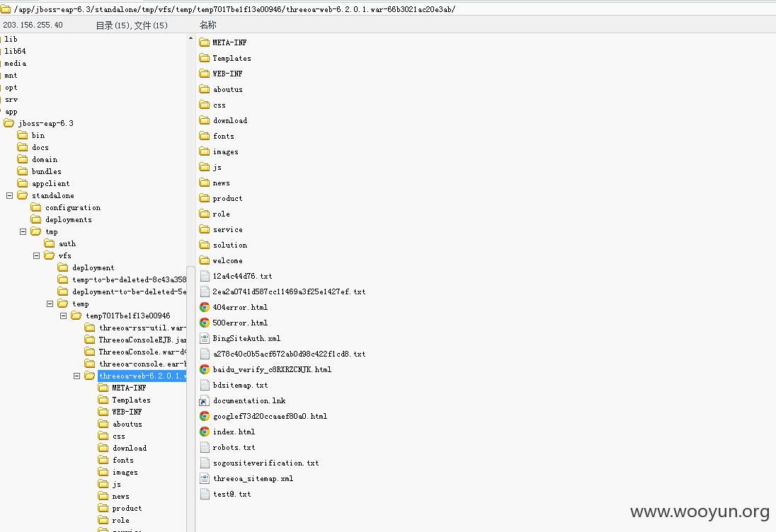Viewport: 776px width, 532px height.
Task: Click the Chrome icon for baidu_verify_c8RXRZCNJK.html
Action: (x=205, y=369)
